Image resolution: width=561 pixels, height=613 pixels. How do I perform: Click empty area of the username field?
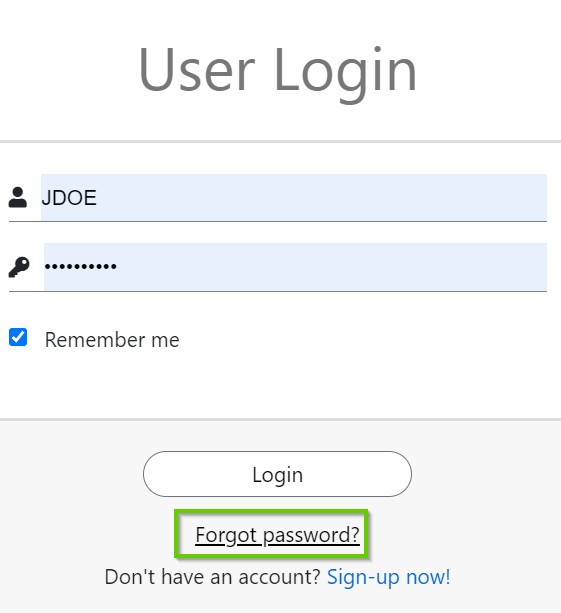pyautogui.click(x=321, y=197)
